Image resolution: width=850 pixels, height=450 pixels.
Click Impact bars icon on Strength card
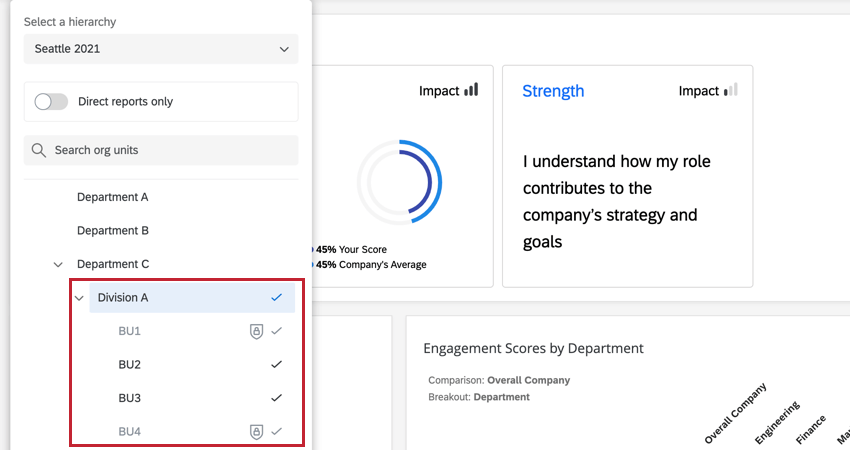pyautogui.click(x=730, y=90)
